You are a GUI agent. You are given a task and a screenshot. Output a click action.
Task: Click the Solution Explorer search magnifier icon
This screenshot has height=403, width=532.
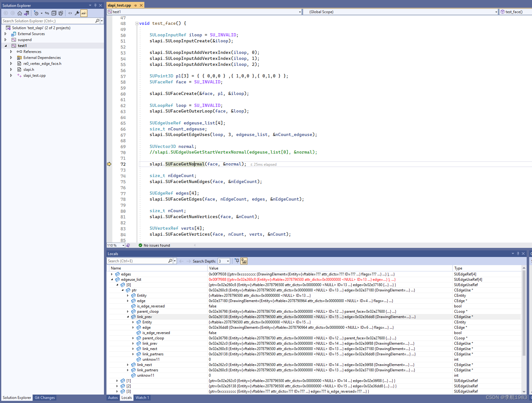(x=97, y=21)
